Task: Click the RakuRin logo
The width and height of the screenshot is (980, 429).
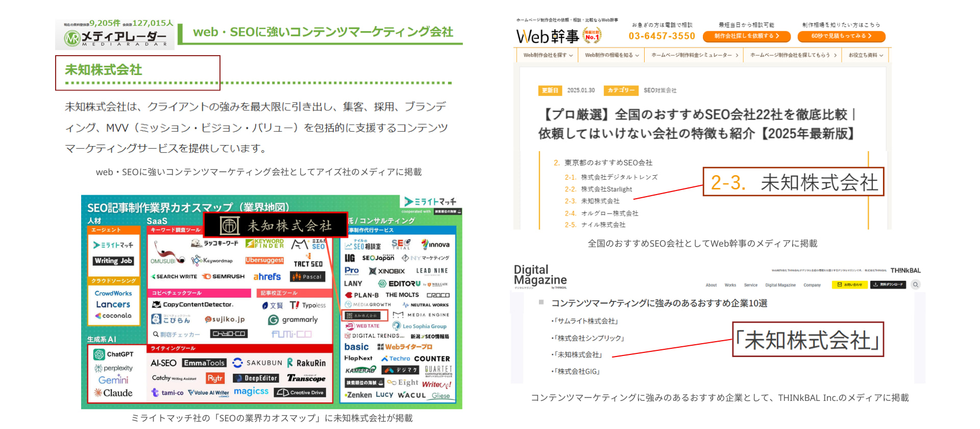Action: 306,363
